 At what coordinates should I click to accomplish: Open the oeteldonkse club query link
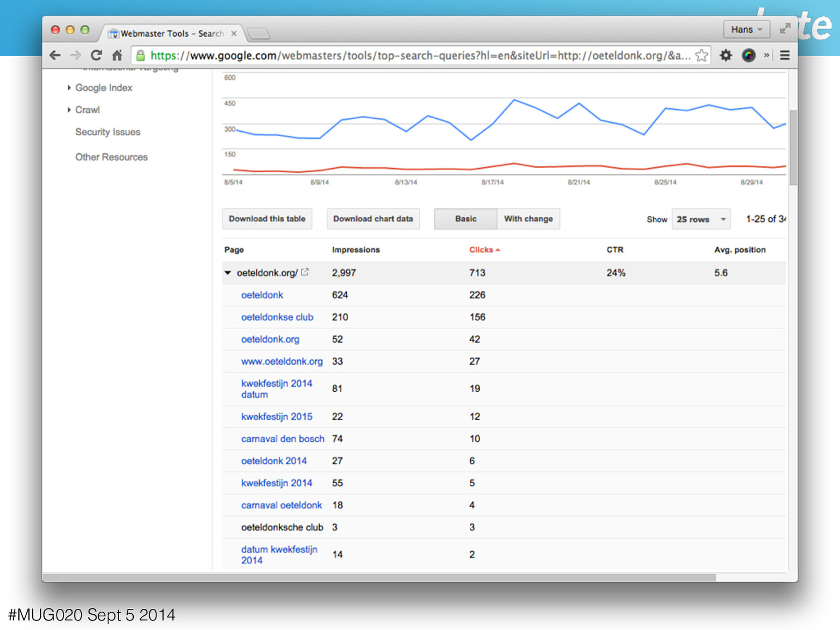[277, 317]
